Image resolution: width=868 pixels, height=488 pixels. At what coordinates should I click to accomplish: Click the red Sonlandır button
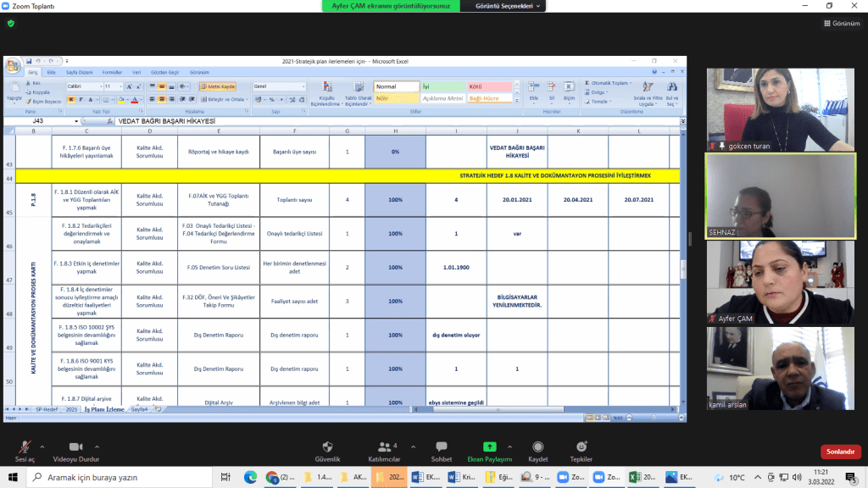coord(838,452)
